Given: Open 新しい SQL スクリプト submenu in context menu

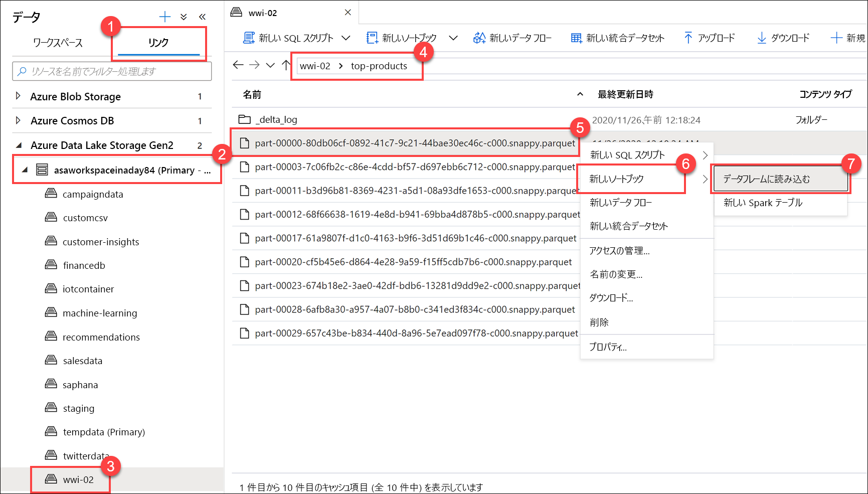Looking at the screenshot, I should (647, 155).
